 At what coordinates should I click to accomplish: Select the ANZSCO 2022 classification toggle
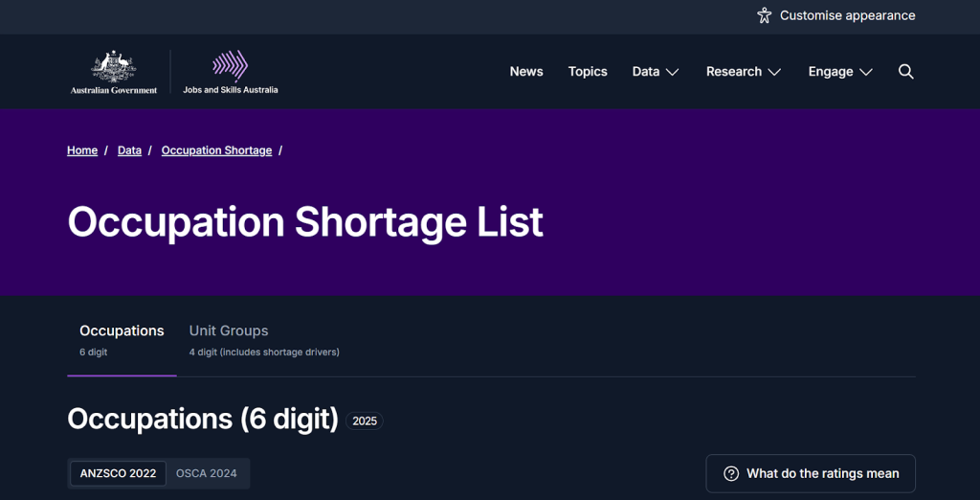click(118, 473)
